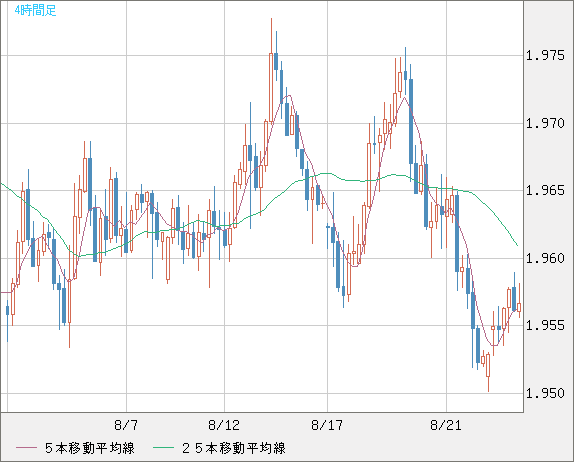
Task: Select the 1.975 price axis label
Action: [545, 56]
